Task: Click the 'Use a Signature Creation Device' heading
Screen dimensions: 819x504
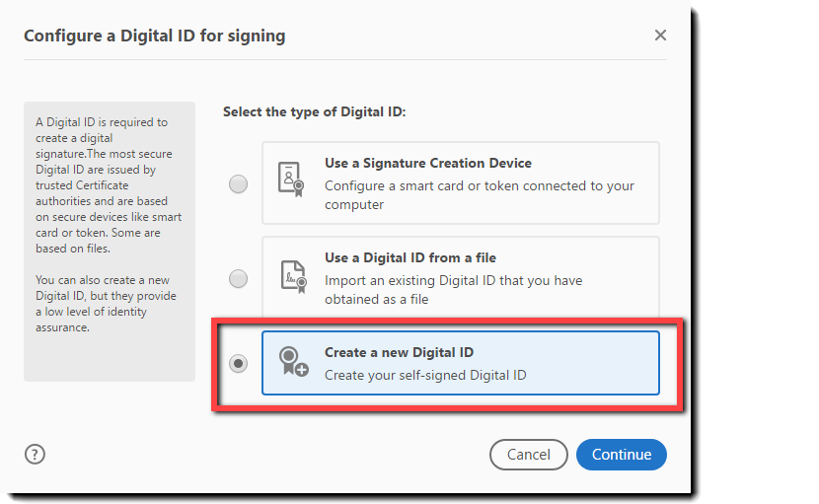Action: 427,163
